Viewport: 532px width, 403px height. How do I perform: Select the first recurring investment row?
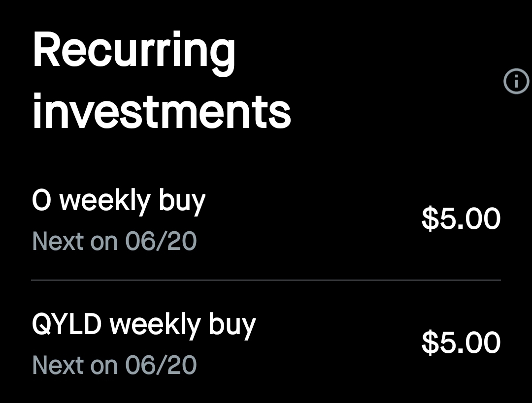pos(266,218)
